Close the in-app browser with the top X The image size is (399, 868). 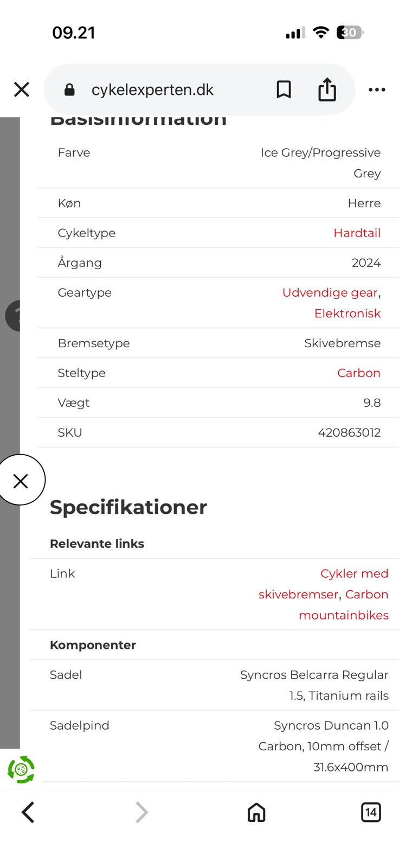pos(22,90)
